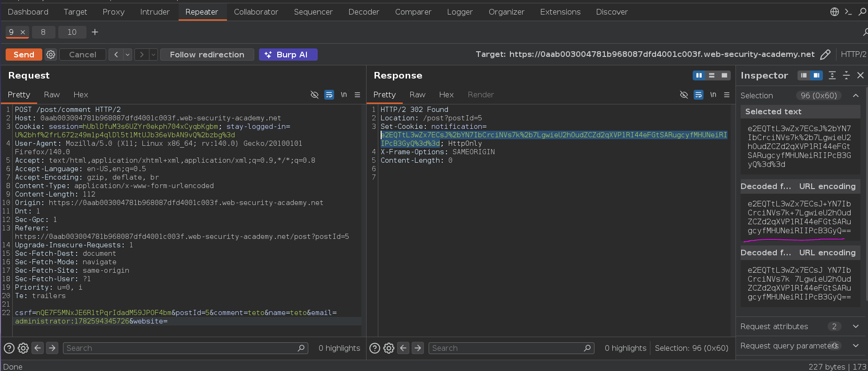Go back to previous request in history
This screenshot has height=371, width=868.
click(x=116, y=55)
